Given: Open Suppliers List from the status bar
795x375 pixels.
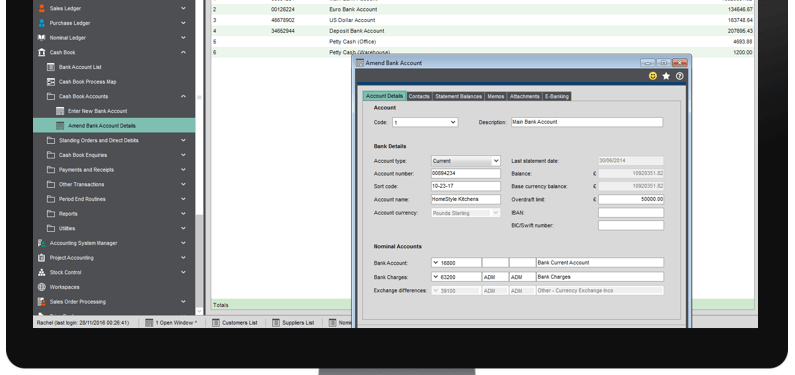Looking at the screenshot, I should tap(294, 322).
